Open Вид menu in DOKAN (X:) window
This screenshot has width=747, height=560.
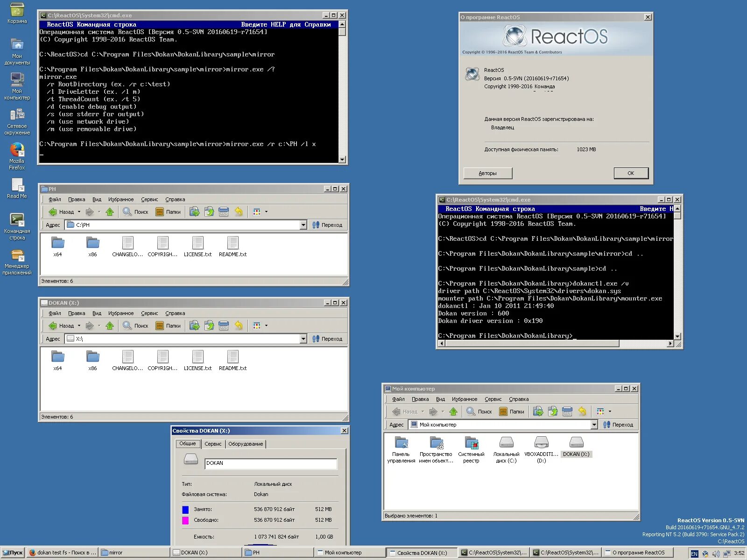click(x=97, y=313)
